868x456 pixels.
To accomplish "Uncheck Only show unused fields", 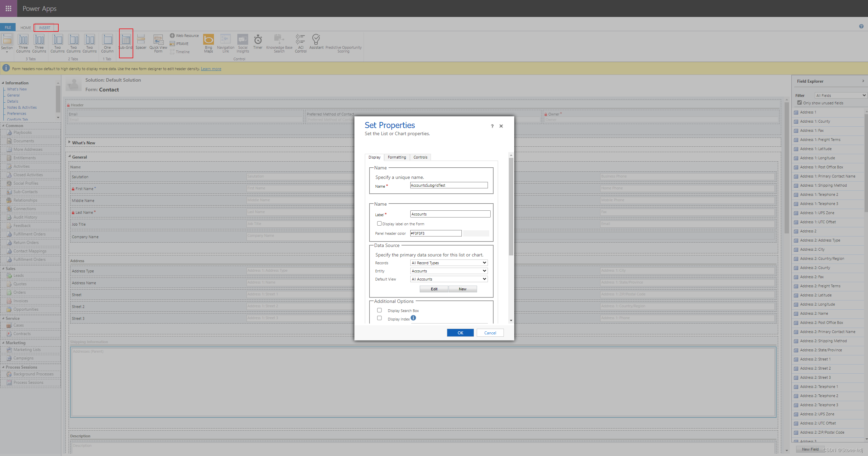I will (800, 103).
